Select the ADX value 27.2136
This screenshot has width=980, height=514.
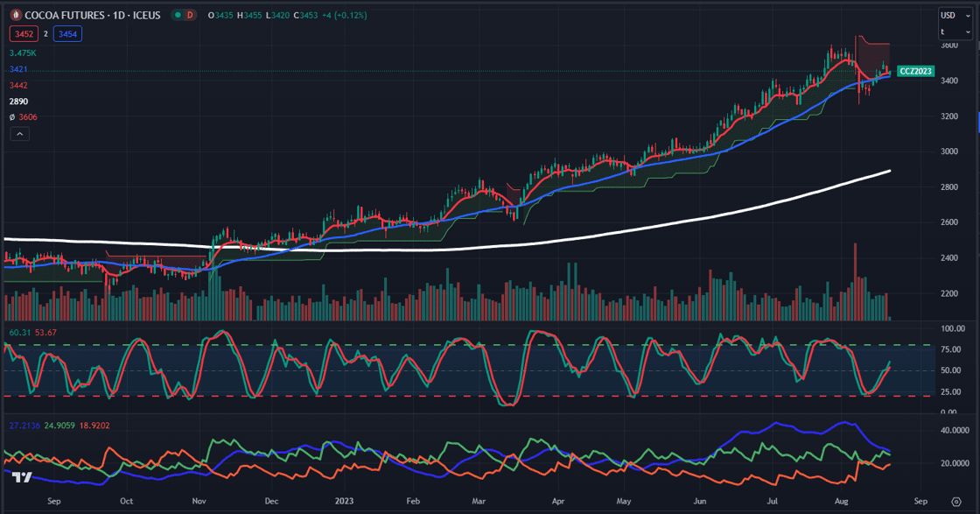tap(25, 426)
